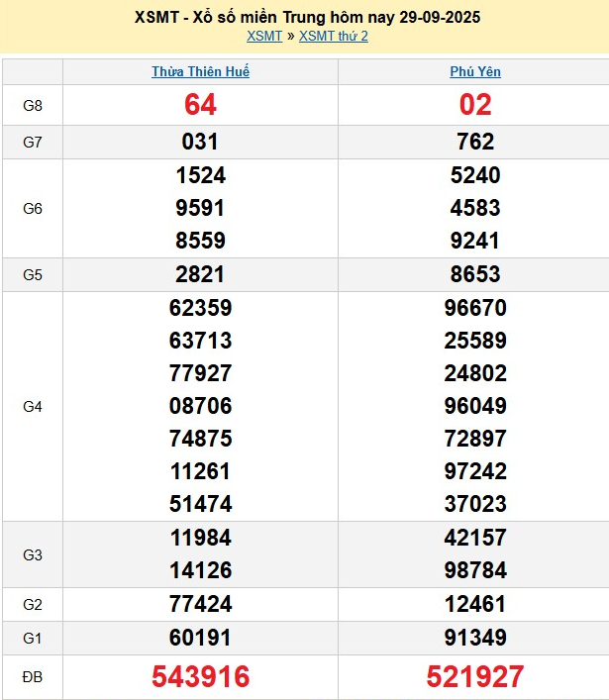609x700 pixels.
Task: Select the G7 result 762
Action: [x=475, y=142]
